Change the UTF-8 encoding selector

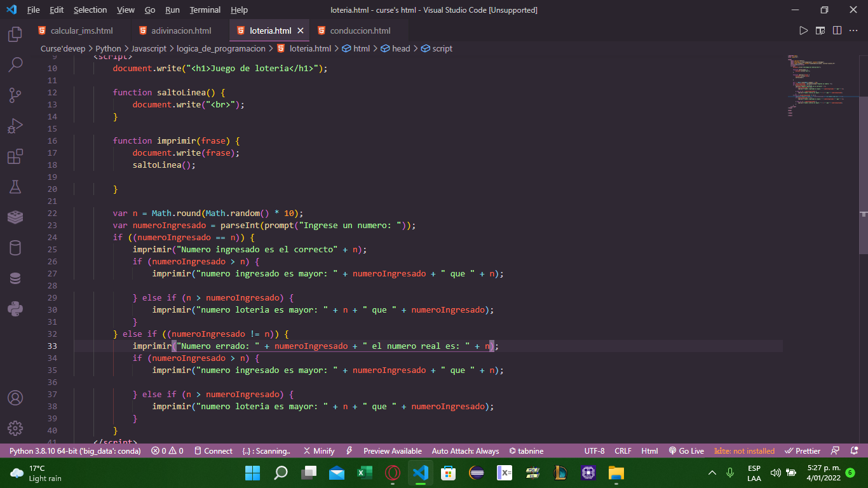coord(595,451)
